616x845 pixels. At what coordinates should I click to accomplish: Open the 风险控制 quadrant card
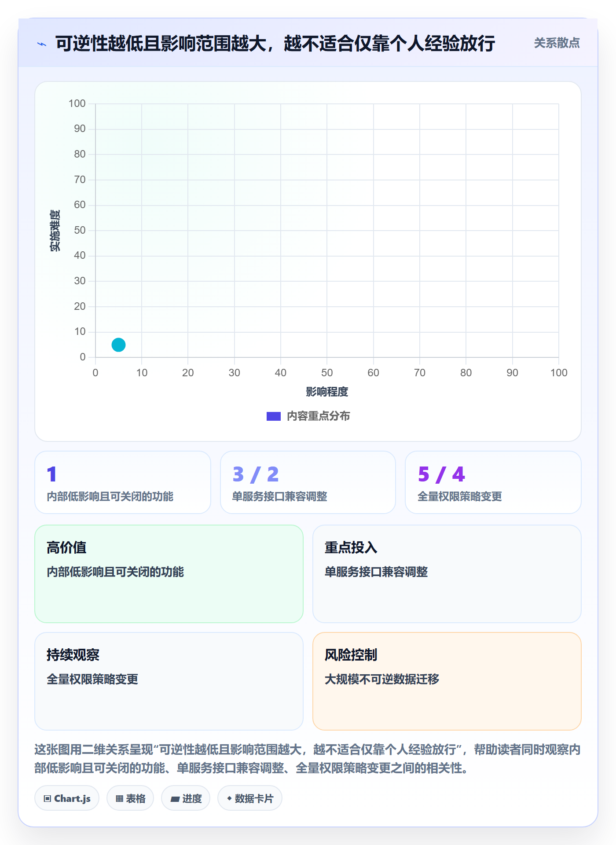point(447,681)
